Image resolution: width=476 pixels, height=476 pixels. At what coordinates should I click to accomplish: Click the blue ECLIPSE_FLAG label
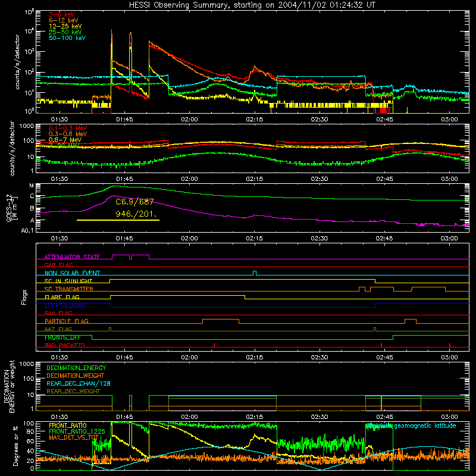65,305
